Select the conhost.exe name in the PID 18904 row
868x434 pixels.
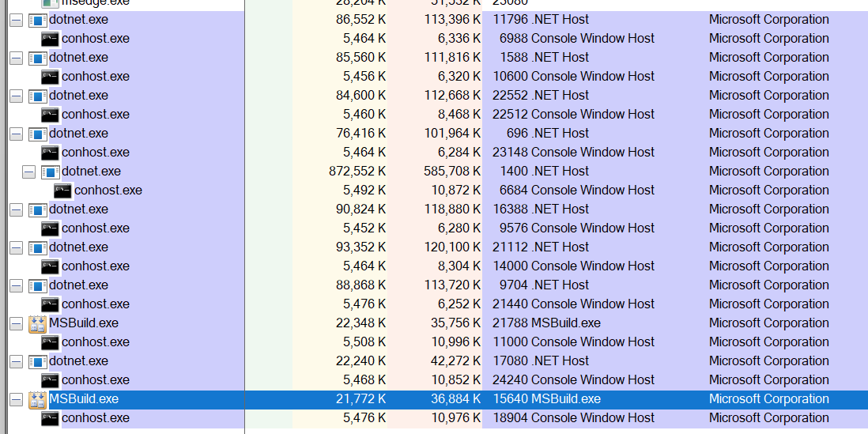[96, 418]
